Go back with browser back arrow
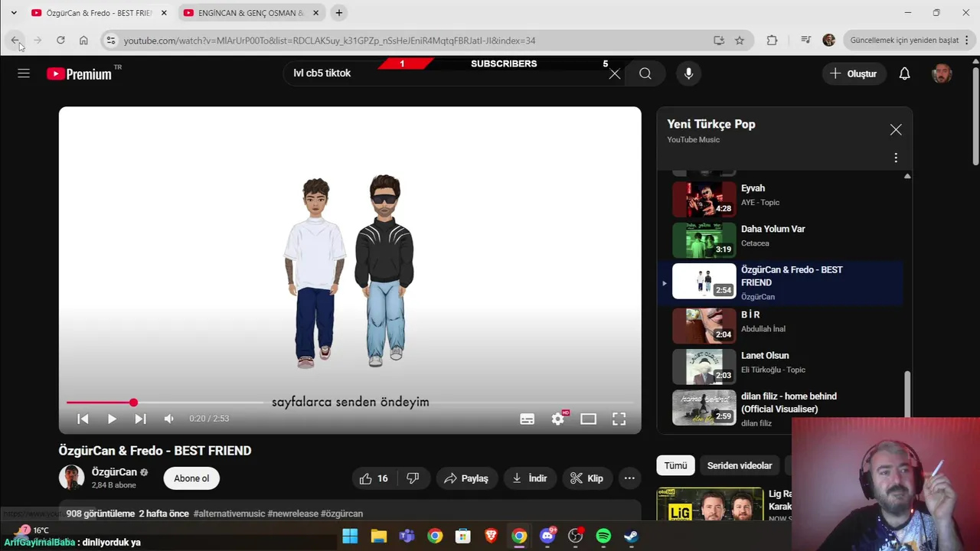980x551 pixels. point(15,41)
